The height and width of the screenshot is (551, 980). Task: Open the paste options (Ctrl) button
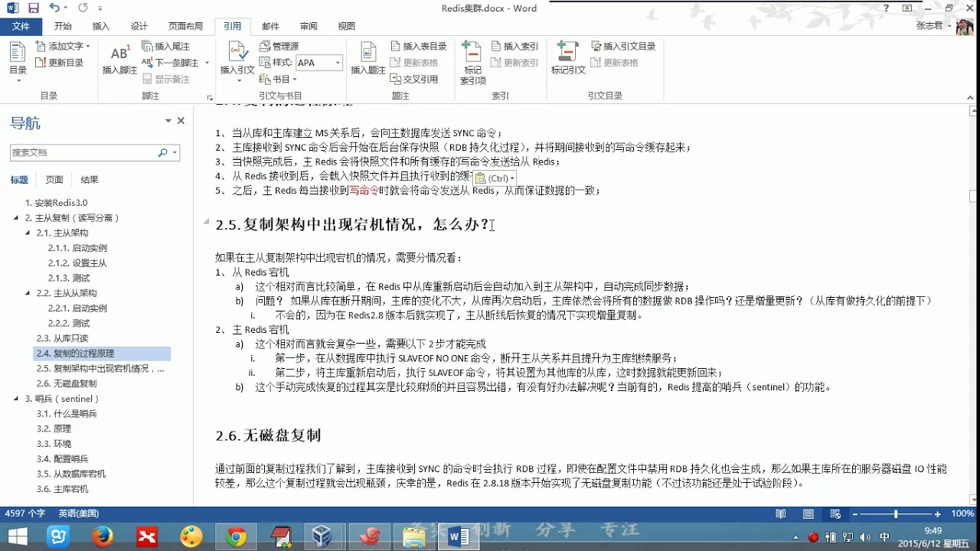tap(495, 178)
